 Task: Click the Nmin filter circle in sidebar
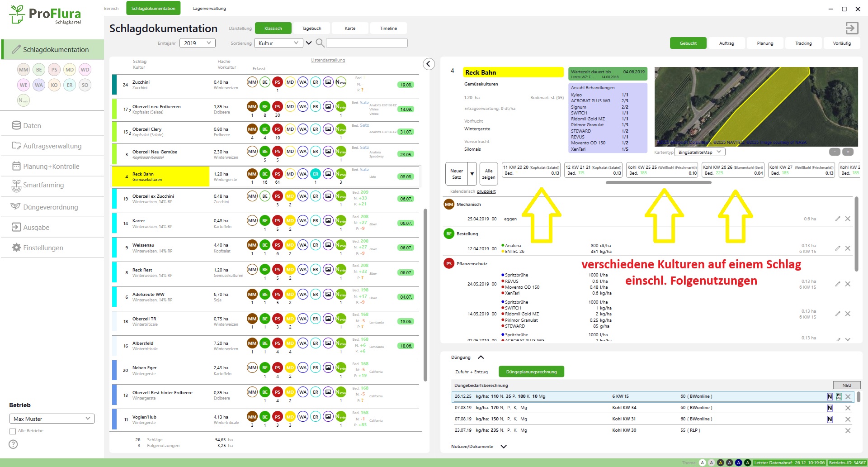coord(24,100)
